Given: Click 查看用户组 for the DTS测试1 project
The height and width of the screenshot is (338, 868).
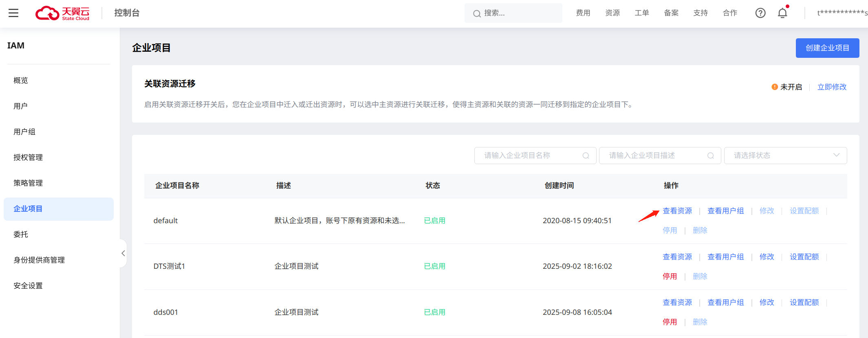Looking at the screenshot, I should point(725,257).
